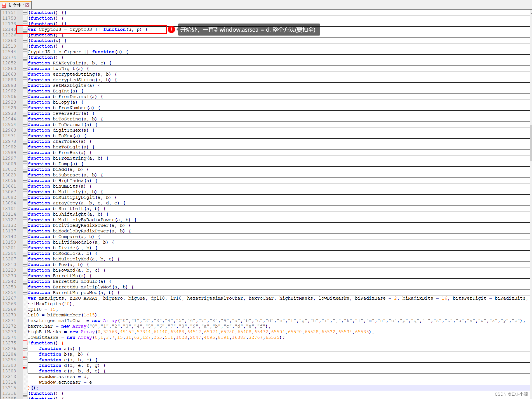The image size is (532, 399).
Task: Expand fold for function biShiftLeft
Action: 25,209
